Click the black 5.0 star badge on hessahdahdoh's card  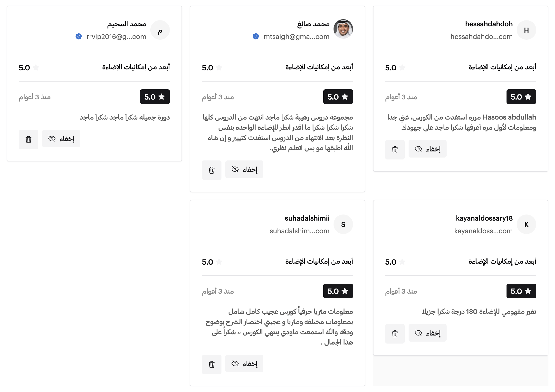(521, 97)
